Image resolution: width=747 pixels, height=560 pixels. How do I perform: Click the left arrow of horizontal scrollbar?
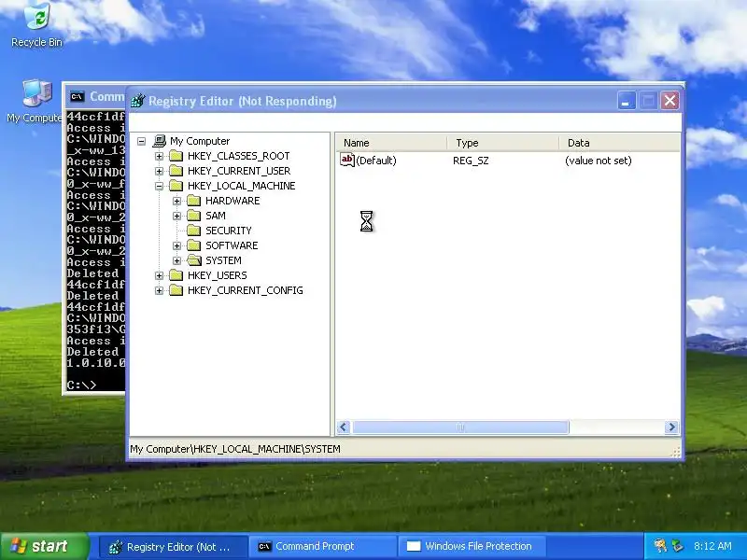[344, 427]
